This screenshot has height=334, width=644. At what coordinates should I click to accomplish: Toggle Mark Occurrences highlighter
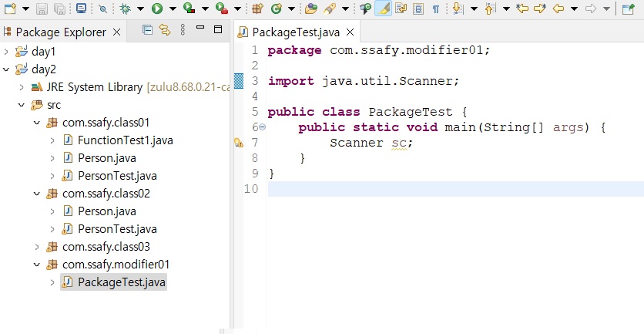coord(383,8)
